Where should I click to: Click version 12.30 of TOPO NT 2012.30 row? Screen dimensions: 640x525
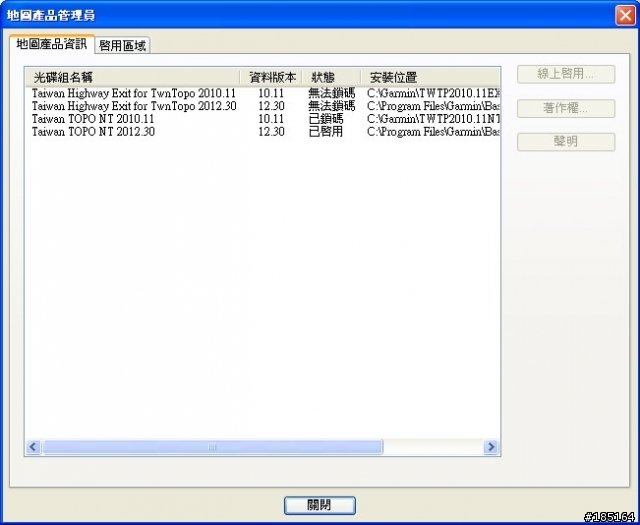(x=271, y=131)
